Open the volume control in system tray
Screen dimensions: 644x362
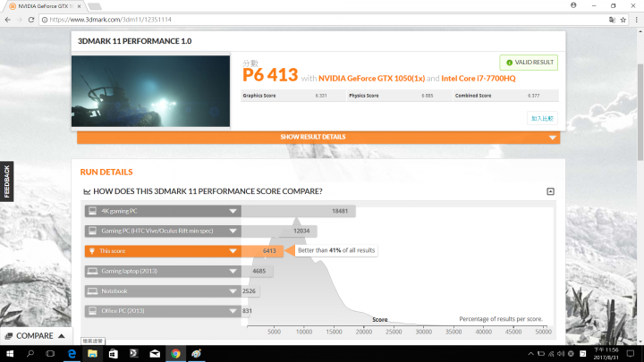561,353
